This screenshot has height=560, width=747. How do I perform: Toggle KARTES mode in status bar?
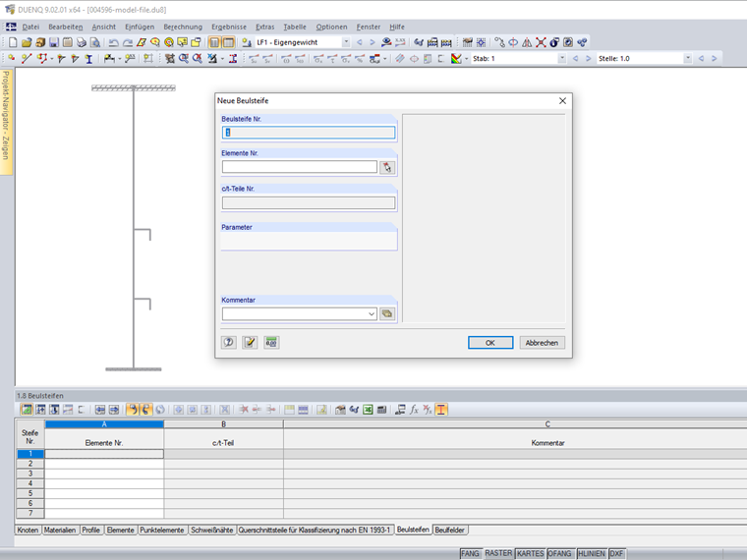(530, 553)
